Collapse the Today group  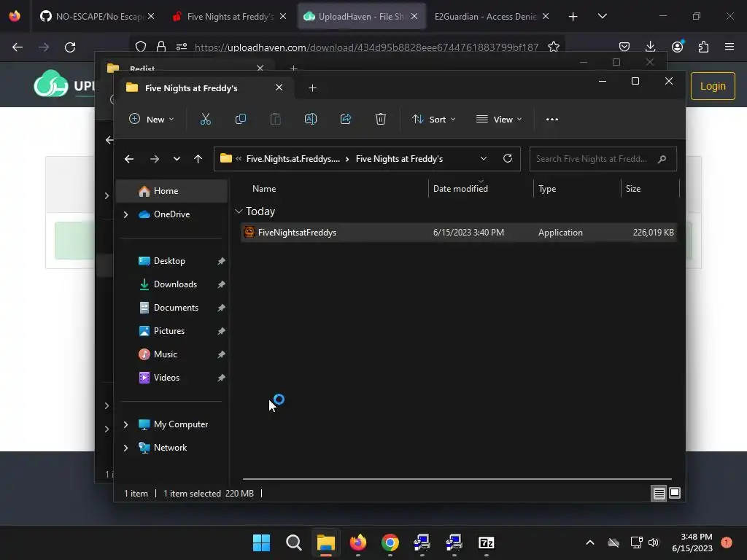coord(239,211)
